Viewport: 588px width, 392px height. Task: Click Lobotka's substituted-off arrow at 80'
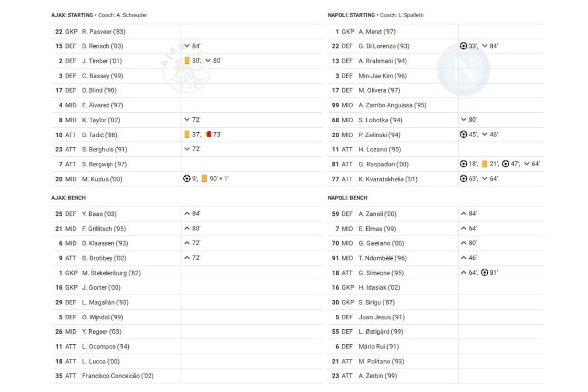(464, 120)
